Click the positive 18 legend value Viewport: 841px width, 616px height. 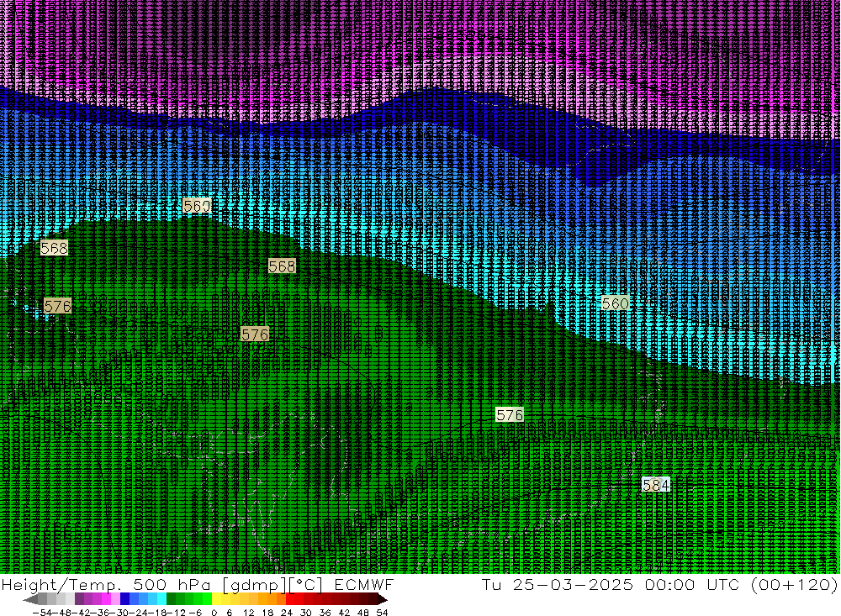tap(267, 613)
